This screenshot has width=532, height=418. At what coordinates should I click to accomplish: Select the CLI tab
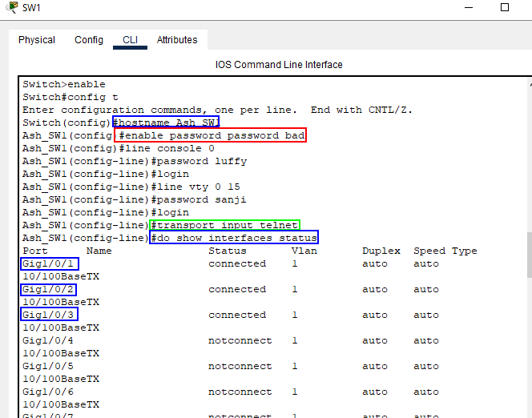(130, 40)
